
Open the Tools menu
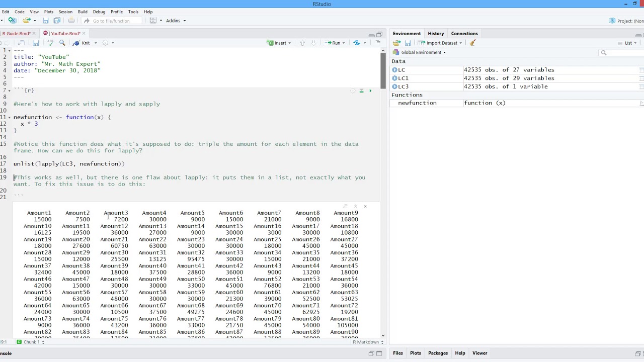[x=133, y=12]
